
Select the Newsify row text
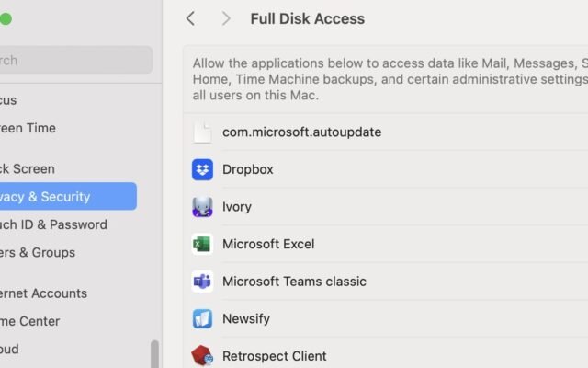click(x=246, y=319)
